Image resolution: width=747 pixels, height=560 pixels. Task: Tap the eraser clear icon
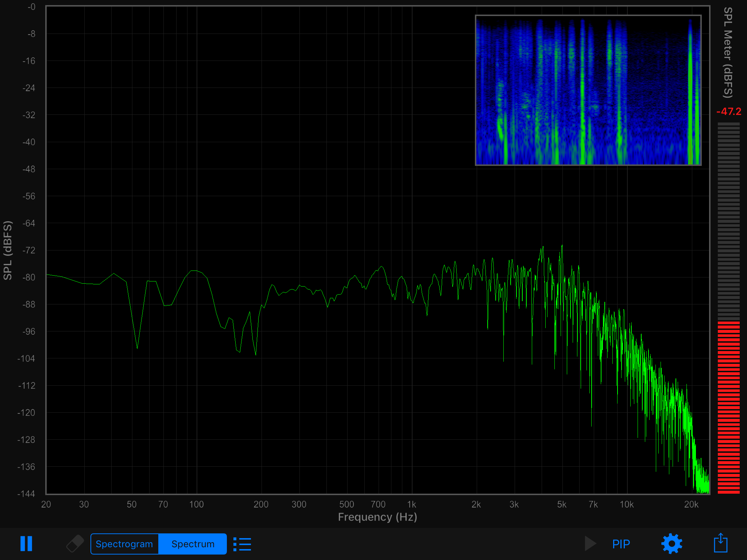(75, 544)
